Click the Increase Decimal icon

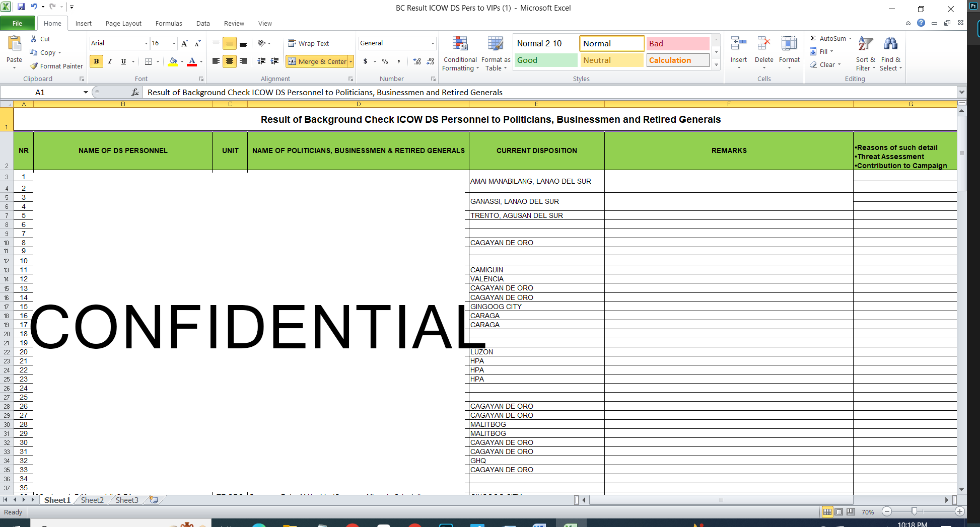(417, 61)
